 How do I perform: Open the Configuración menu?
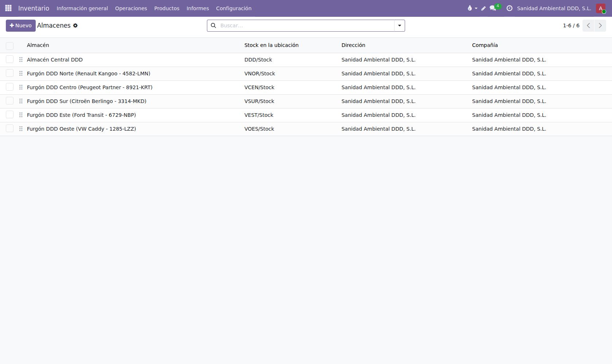coord(234,8)
